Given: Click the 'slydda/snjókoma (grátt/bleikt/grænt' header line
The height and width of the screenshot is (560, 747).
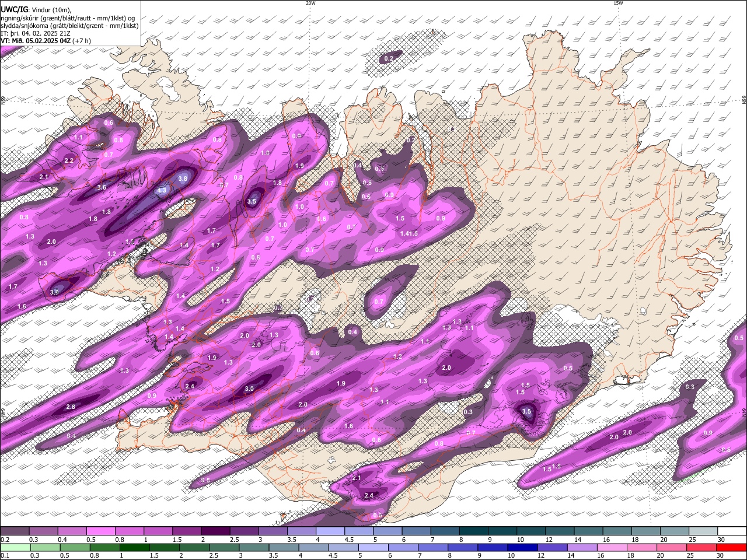Looking at the screenshot, I should [69, 26].
